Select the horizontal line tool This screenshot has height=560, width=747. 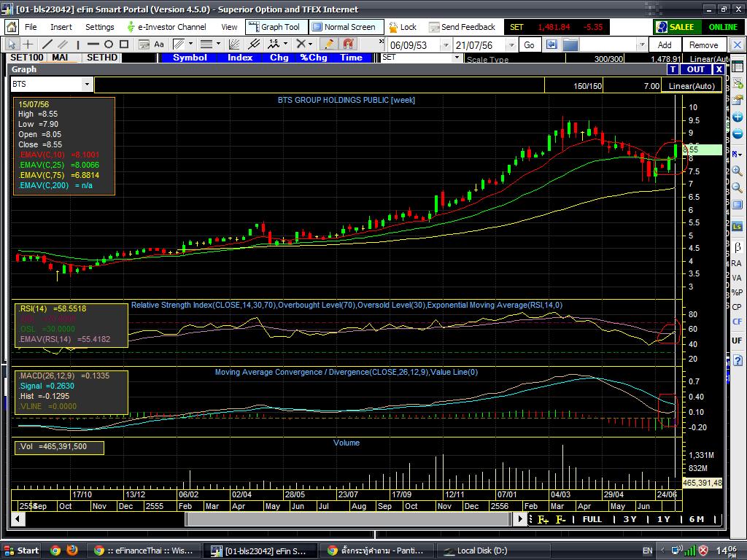click(x=93, y=44)
